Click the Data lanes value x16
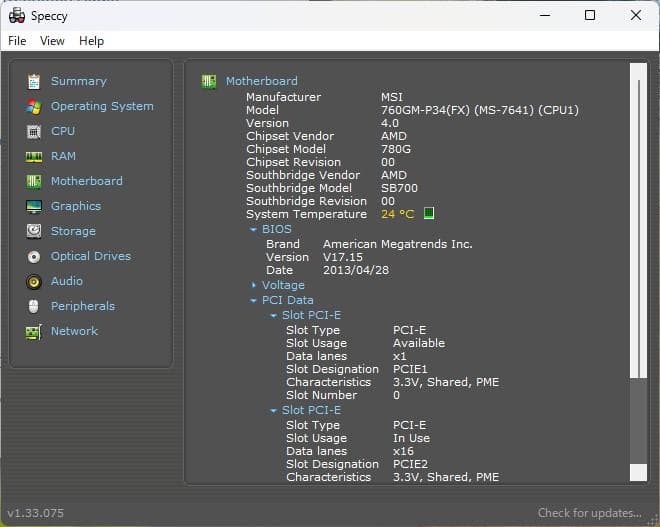Image resolution: width=660 pixels, height=527 pixels. 403,451
